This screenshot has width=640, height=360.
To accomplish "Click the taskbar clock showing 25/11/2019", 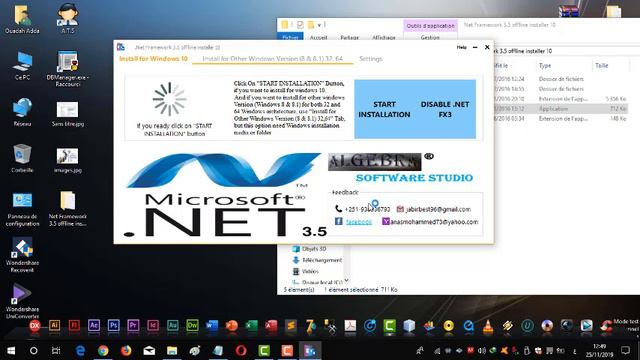I will click(600, 351).
